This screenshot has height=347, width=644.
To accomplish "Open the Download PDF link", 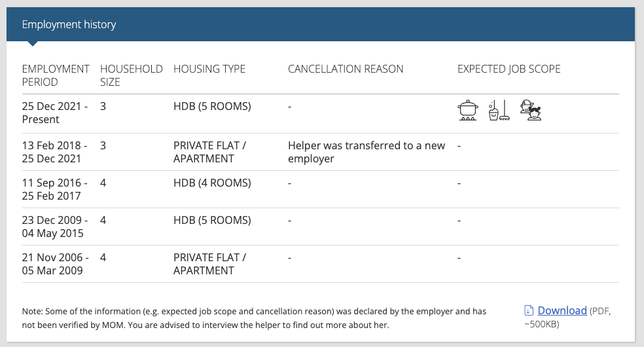I will (562, 310).
